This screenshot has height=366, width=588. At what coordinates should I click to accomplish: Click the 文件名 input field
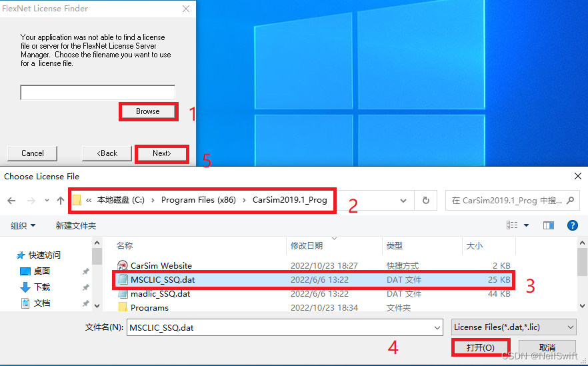pos(279,327)
